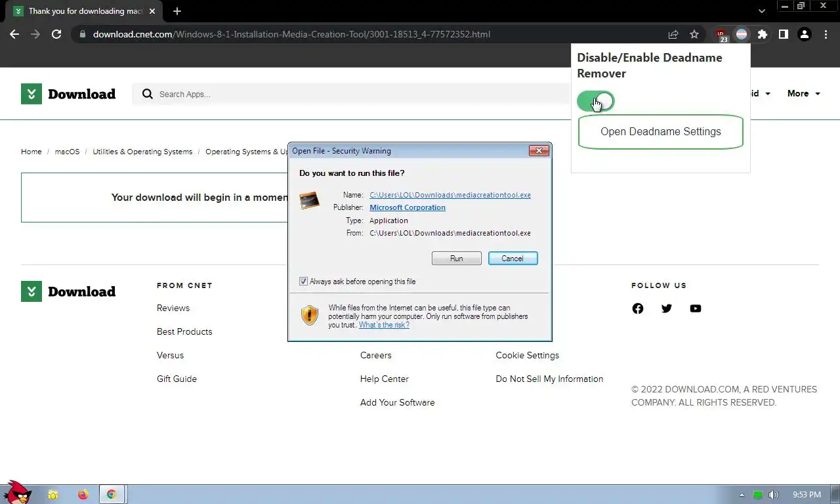Click Run in the security warning

pyautogui.click(x=457, y=259)
